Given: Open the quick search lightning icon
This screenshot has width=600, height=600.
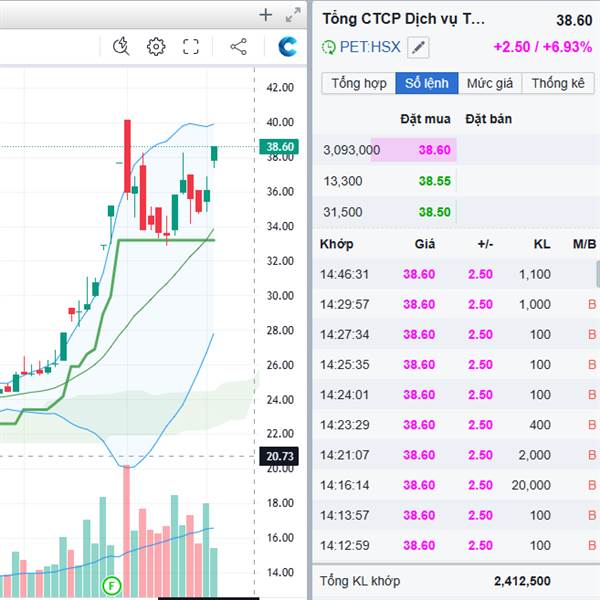Looking at the screenshot, I should [121, 46].
